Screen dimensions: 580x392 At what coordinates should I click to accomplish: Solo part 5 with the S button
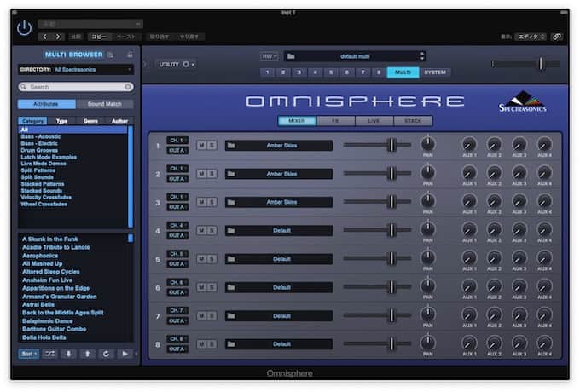pyautogui.click(x=212, y=259)
